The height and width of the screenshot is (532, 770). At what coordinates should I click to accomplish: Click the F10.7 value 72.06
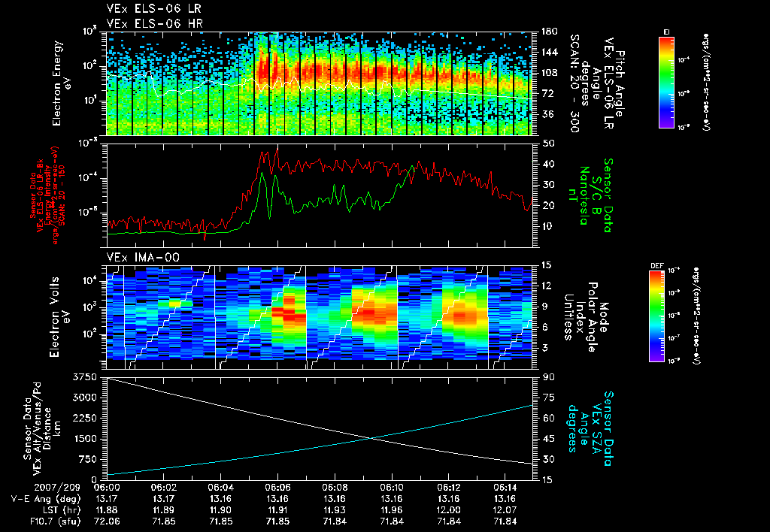pyautogui.click(x=107, y=521)
